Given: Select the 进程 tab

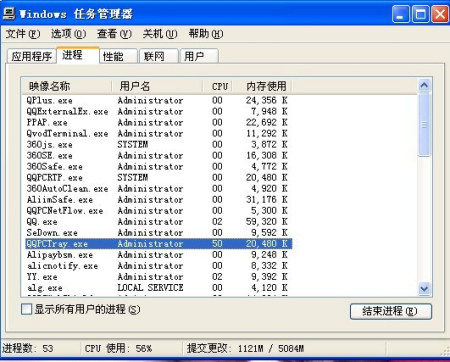Looking at the screenshot, I should (x=78, y=55).
